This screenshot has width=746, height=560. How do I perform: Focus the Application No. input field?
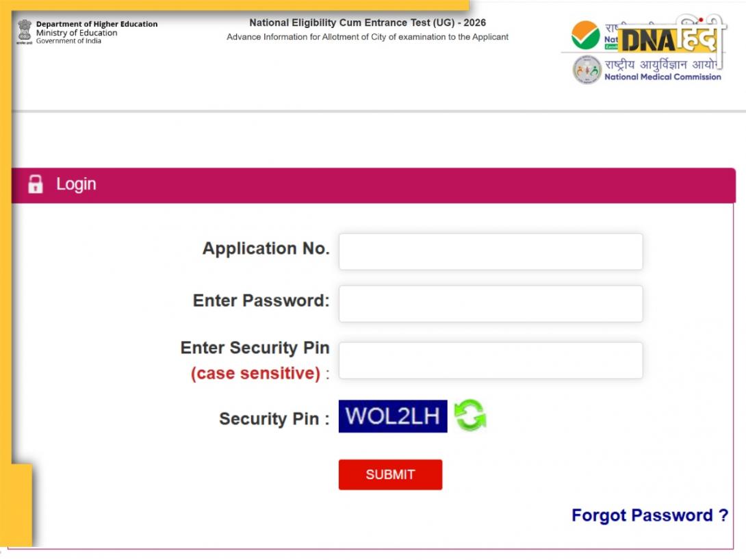coord(490,251)
